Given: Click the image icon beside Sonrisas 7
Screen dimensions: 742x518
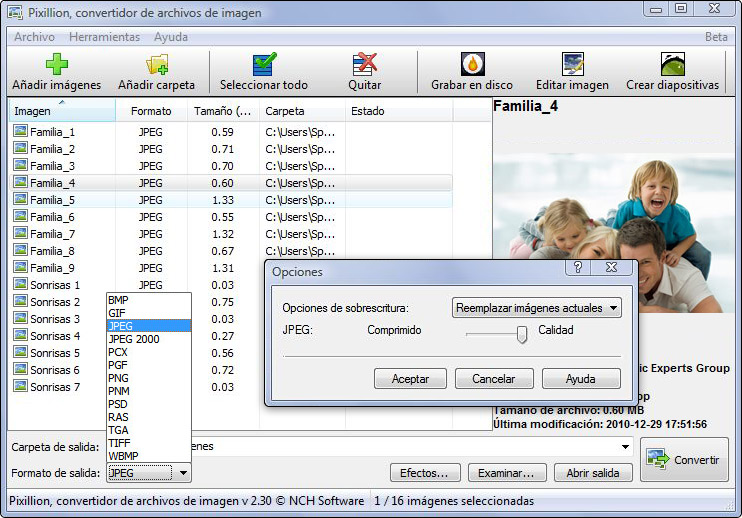Looking at the screenshot, I should (x=20, y=386).
